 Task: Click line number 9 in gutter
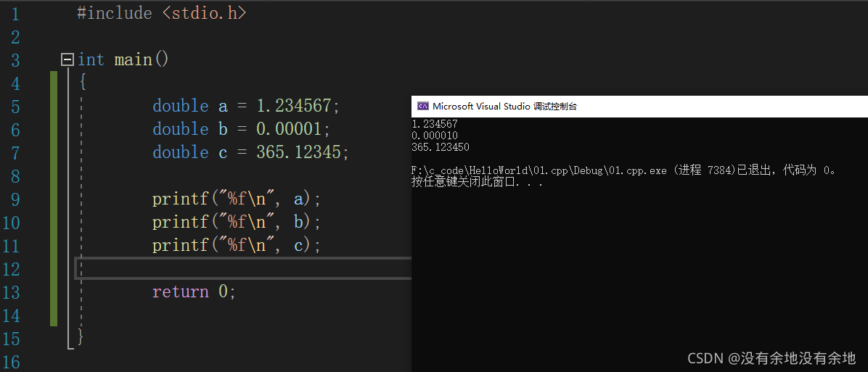[15, 199]
